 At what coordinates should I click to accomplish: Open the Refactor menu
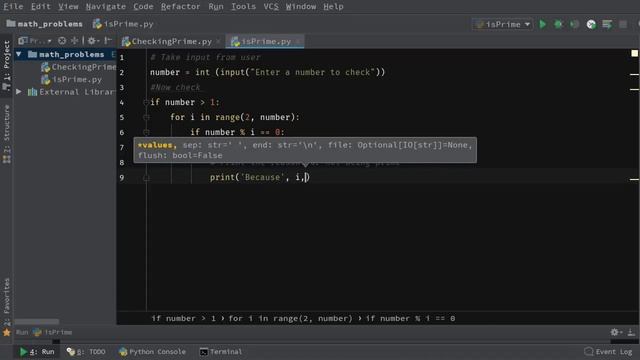(180, 7)
